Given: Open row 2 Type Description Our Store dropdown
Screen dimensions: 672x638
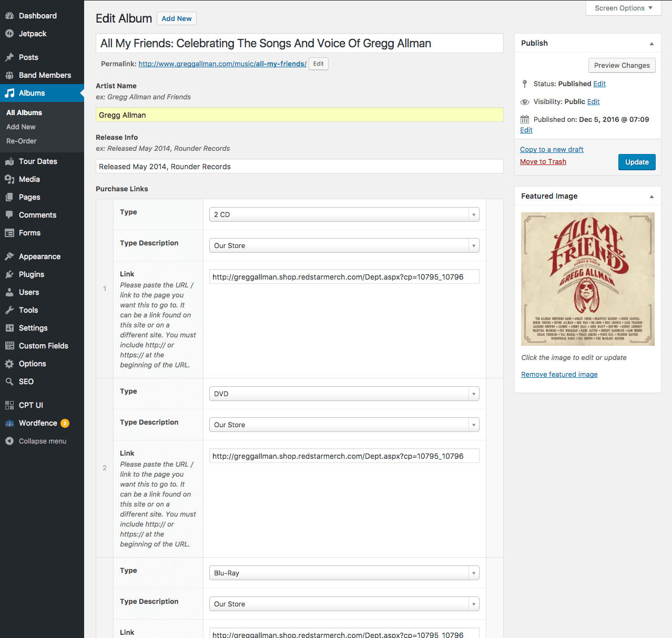Looking at the screenshot, I should [344, 425].
